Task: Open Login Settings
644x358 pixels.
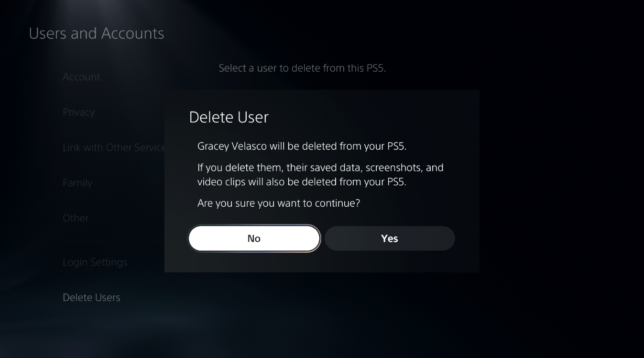Action: [x=95, y=262]
